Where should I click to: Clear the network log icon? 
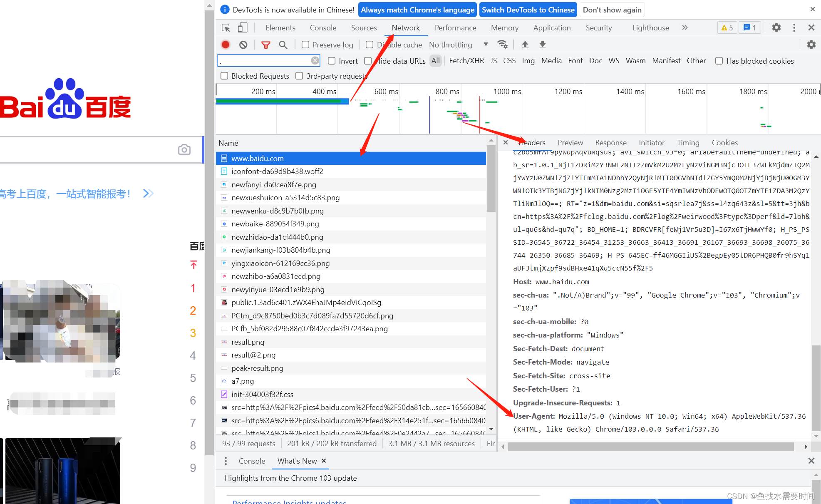(x=243, y=45)
